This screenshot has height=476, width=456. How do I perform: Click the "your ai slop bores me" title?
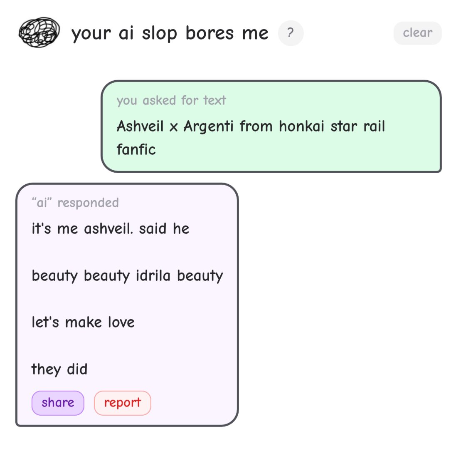[x=170, y=33]
